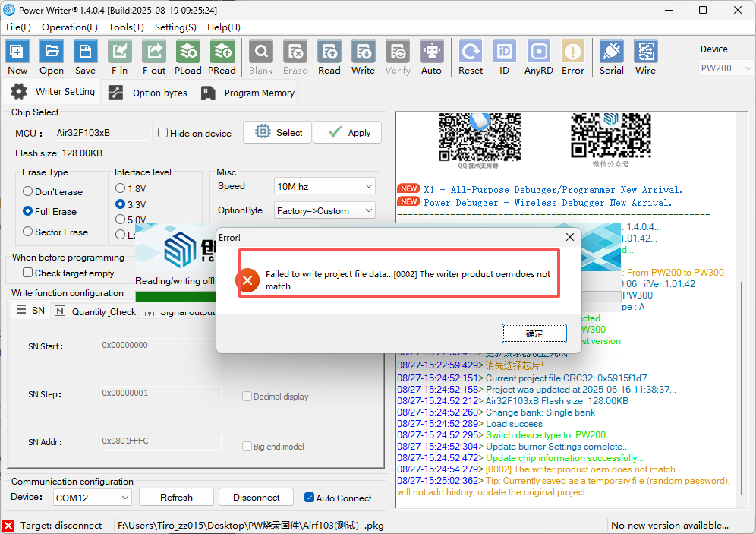Enable Check target empty checkbox

pos(28,273)
